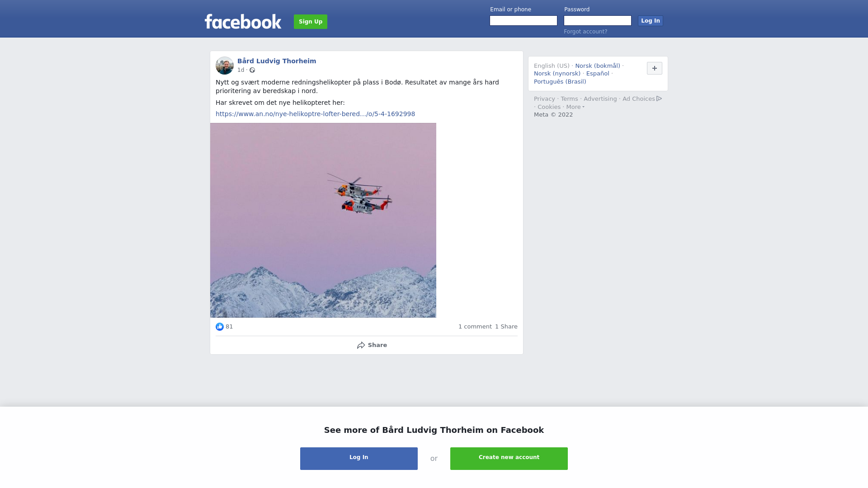Viewport: 868px width, 488px height.
Task: Switch language to Norsk (bokmål)
Action: pyautogui.click(x=598, y=66)
